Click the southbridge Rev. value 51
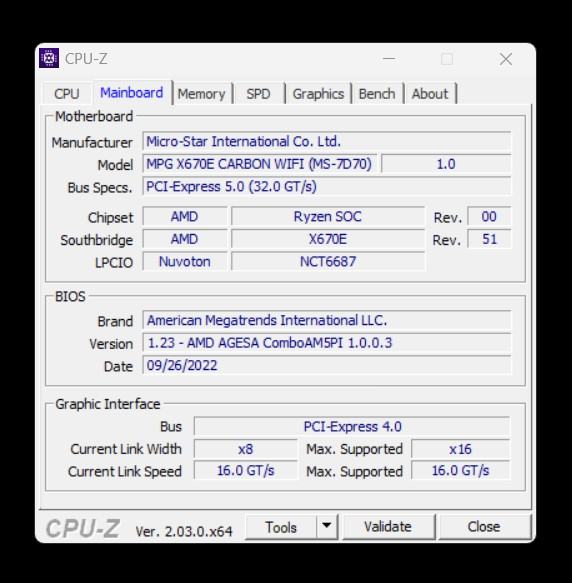This screenshot has width=572, height=583. click(489, 239)
